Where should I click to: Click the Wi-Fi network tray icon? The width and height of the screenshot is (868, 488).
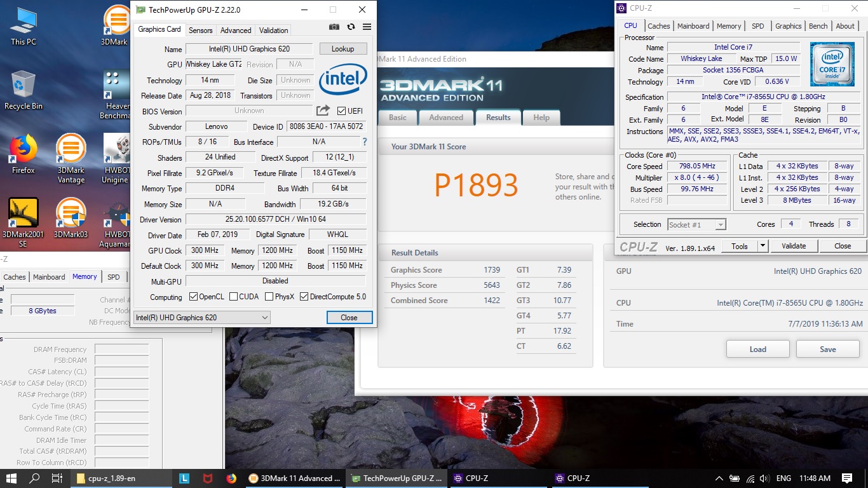click(x=750, y=478)
